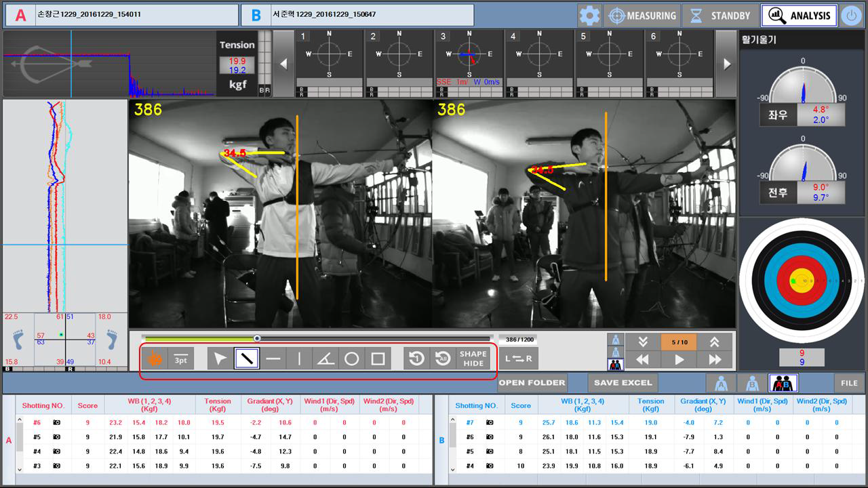Switch to MEASURING mode

[x=642, y=16]
